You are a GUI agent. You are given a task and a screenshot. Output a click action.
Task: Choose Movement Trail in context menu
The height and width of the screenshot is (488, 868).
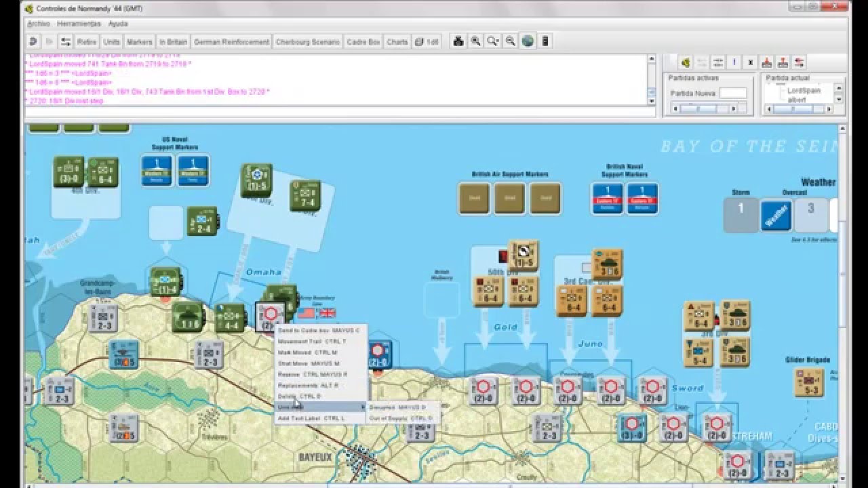pyautogui.click(x=320, y=341)
